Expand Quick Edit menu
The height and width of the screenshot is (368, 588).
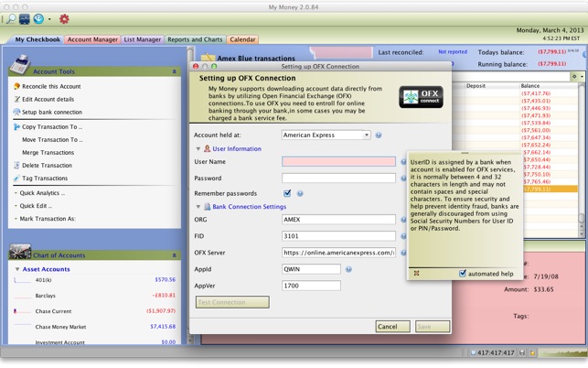point(36,206)
